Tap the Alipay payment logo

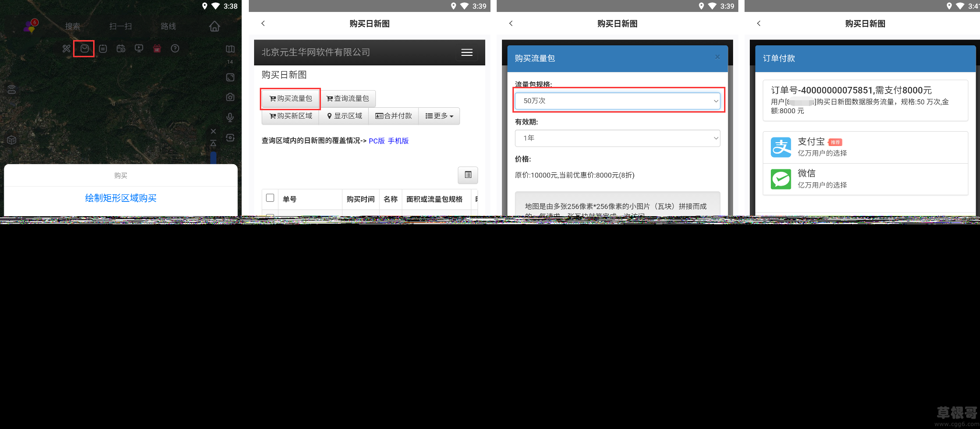pos(781,147)
